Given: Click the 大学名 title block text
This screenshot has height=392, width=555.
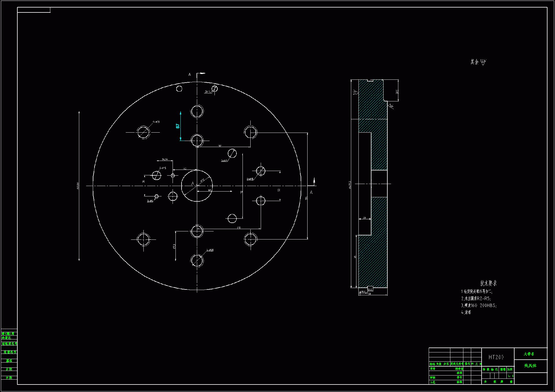Looking at the screenshot, I should tap(529, 354).
